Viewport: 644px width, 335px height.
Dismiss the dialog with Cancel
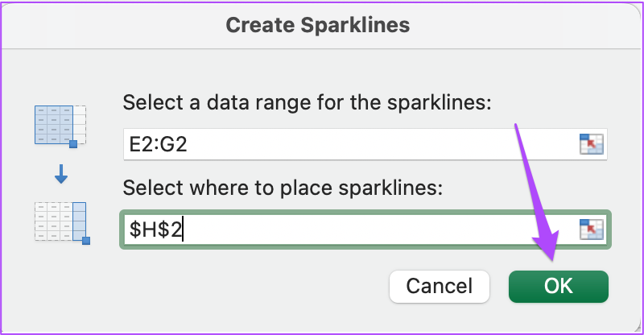click(439, 286)
